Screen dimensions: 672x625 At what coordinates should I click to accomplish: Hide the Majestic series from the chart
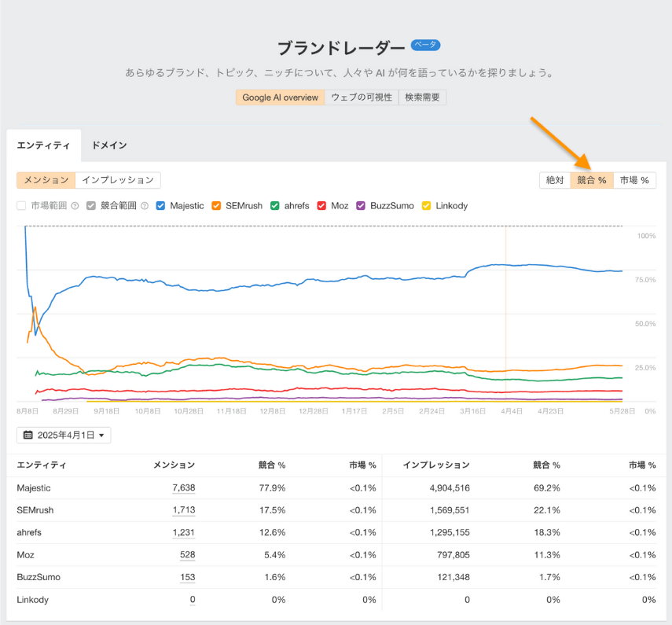coord(162,206)
